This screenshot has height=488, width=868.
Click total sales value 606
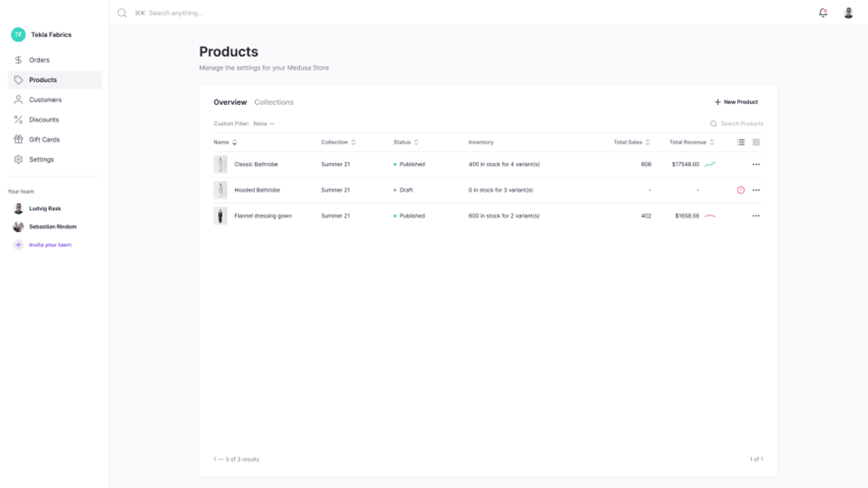click(x=646, y=165)
